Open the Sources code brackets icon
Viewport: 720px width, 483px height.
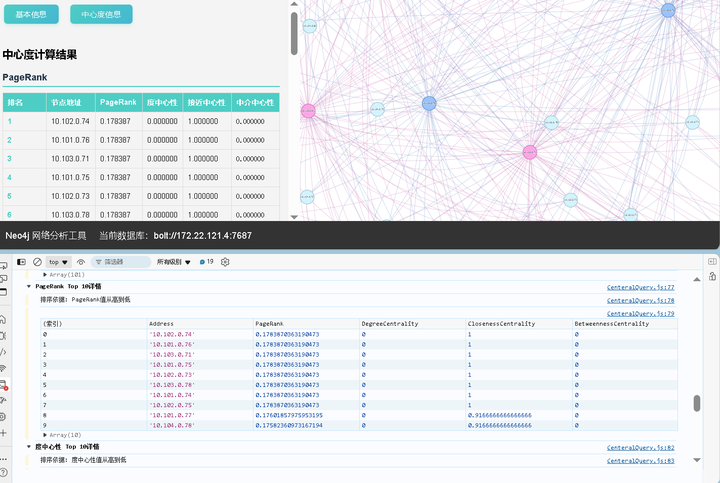tap(3, 352)
